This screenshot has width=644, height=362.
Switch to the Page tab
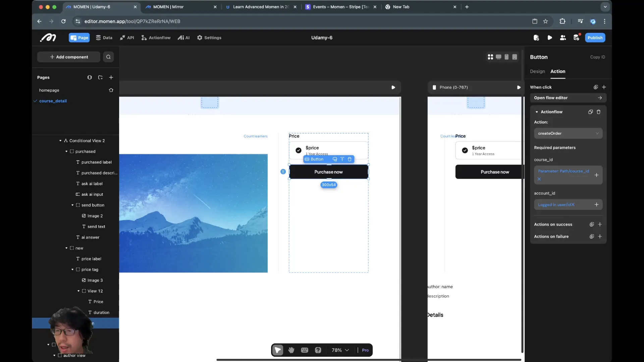point(79,38)
